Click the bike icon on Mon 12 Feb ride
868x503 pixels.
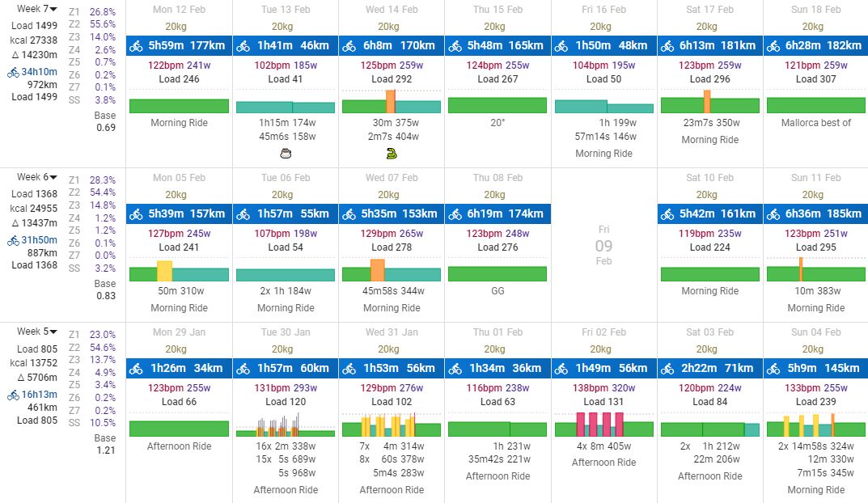point(136,46)
